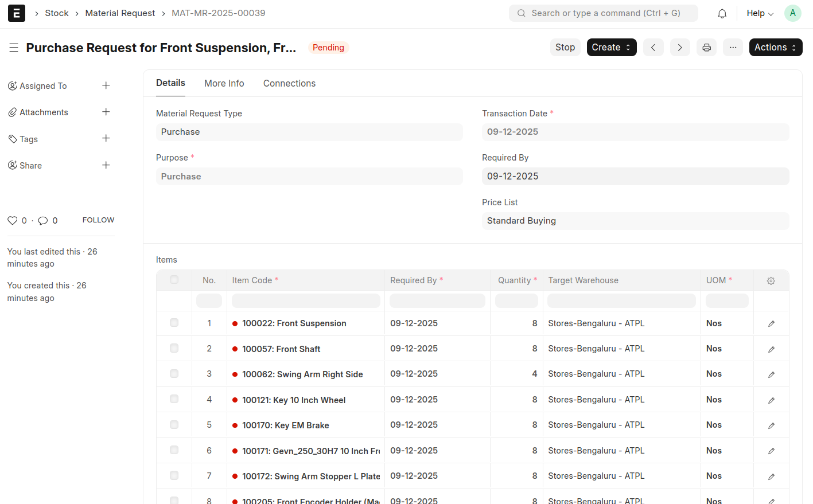Screen dimensions: 813x504
Task: Add an attachment with plus icon
Action: (x=106, y=112)
